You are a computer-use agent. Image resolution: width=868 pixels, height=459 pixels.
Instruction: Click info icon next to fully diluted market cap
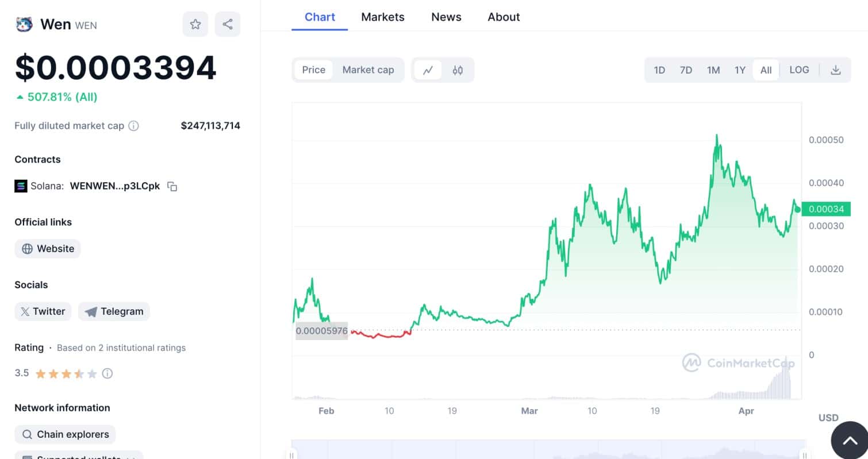click(133, 126)
